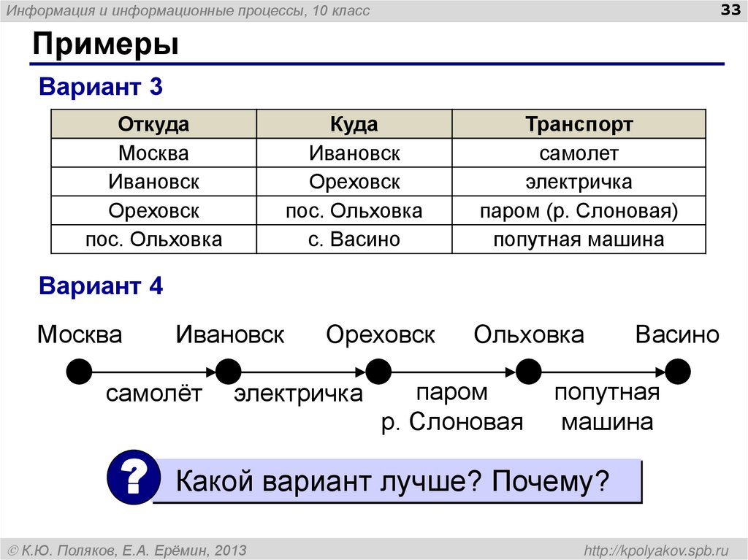
Task: Select the cell попутная машина
Action: [579, 239]
